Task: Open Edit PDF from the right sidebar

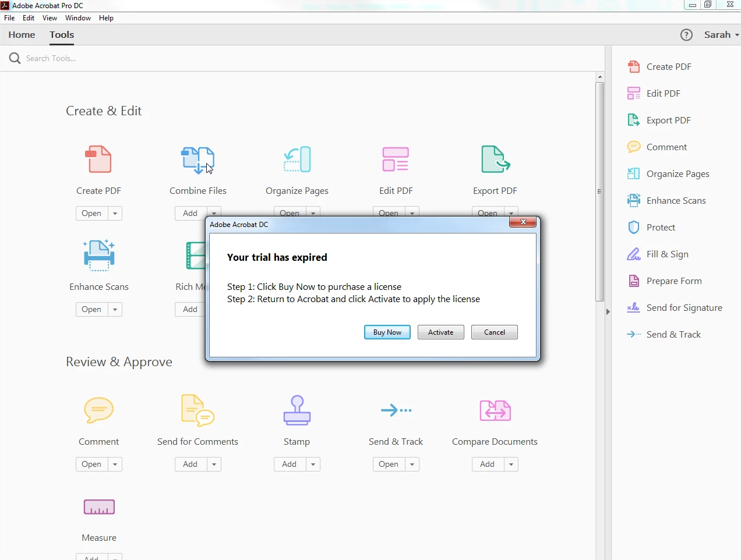Action: click(x=654, y=93)
